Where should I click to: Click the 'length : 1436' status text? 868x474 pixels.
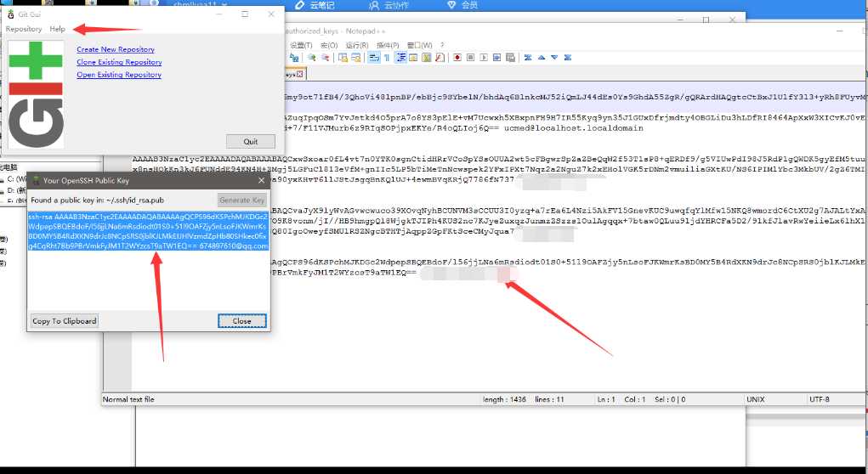(504, 399)
